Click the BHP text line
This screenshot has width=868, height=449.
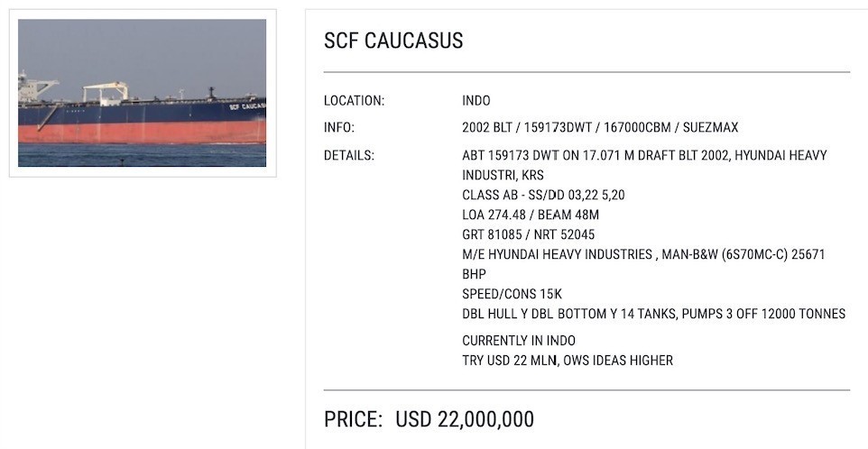(474, 274)
